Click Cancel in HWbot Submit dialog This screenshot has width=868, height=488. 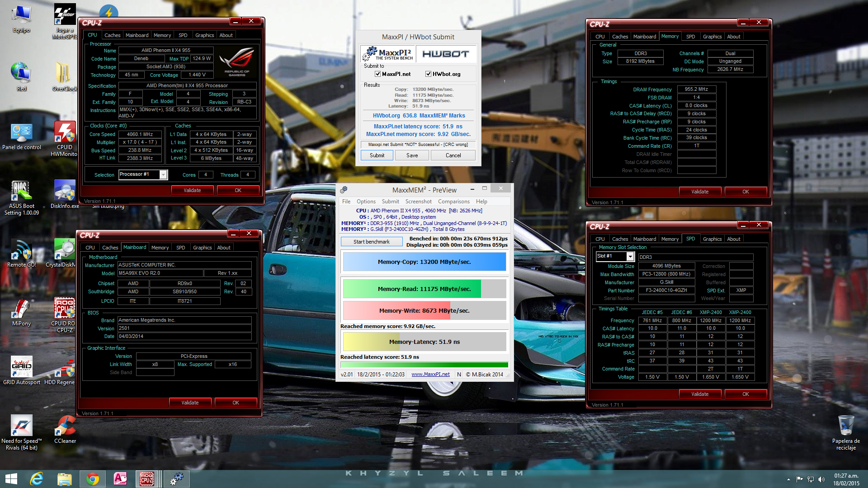pyautogui.click(x=453, y=155)
